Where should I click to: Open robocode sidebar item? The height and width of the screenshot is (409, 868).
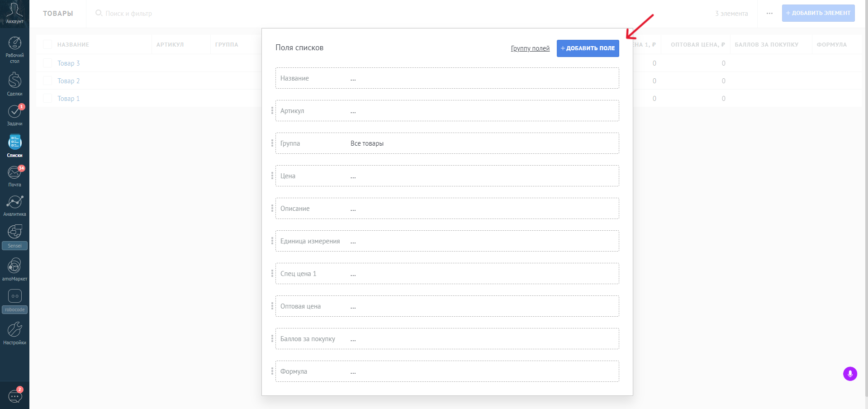14,301
